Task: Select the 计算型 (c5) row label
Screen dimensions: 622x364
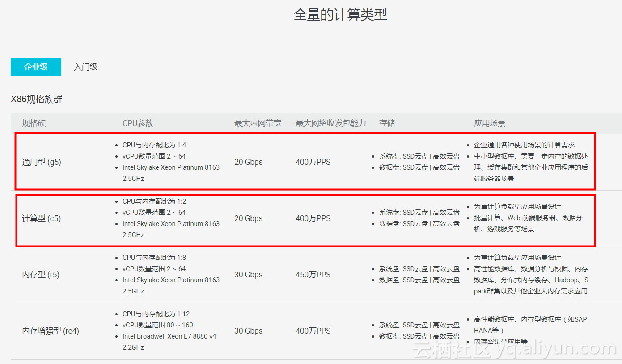Action: tap(42, 218)
